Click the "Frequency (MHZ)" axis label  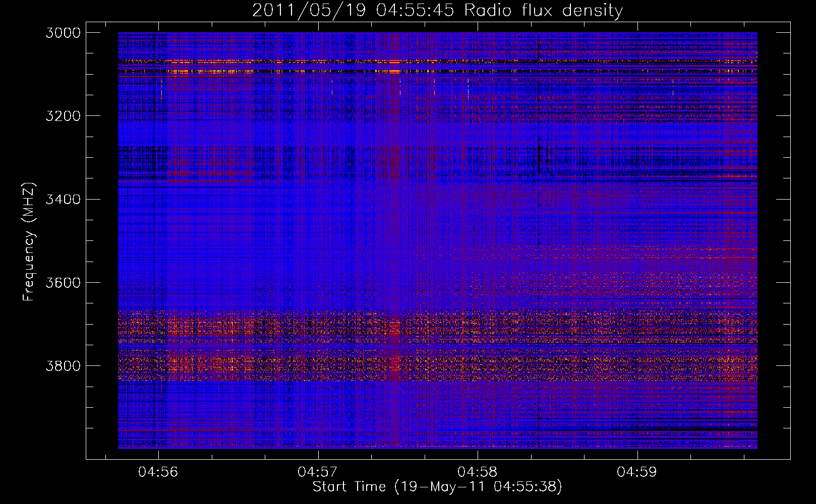tap(29, 242)
